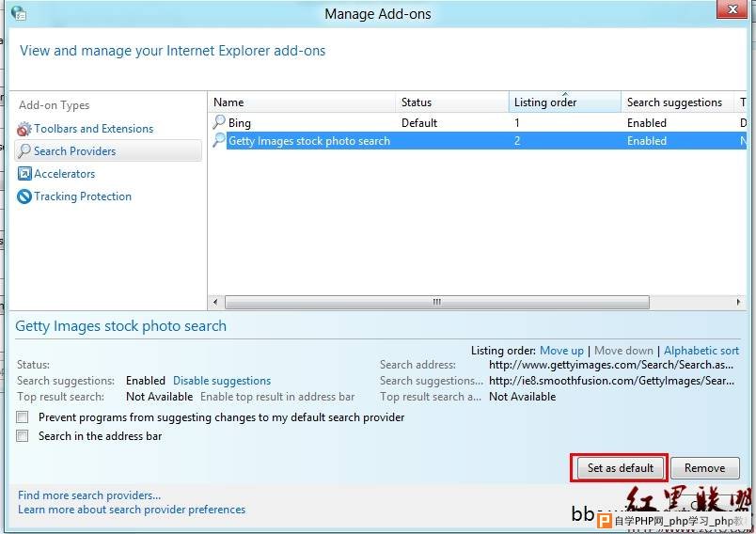Sort by the Search suggestions column header
Image resolution: width=756 pixels, height=534 pixels.
[x=675, y=102]
